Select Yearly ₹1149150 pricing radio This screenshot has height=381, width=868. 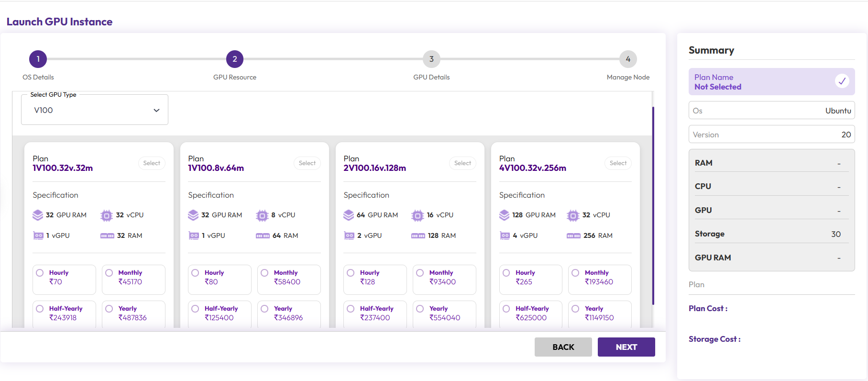pos(576,309)
